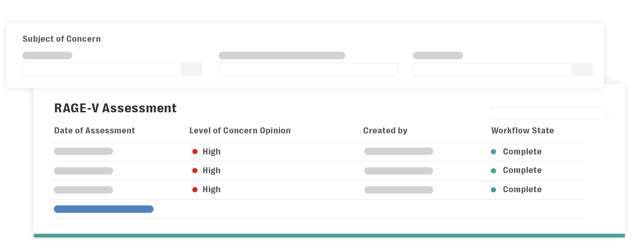This screenshot has height=250, width=644.
Task: Click the teal Complete indicator in the first row
Action: tap(494, 152)
